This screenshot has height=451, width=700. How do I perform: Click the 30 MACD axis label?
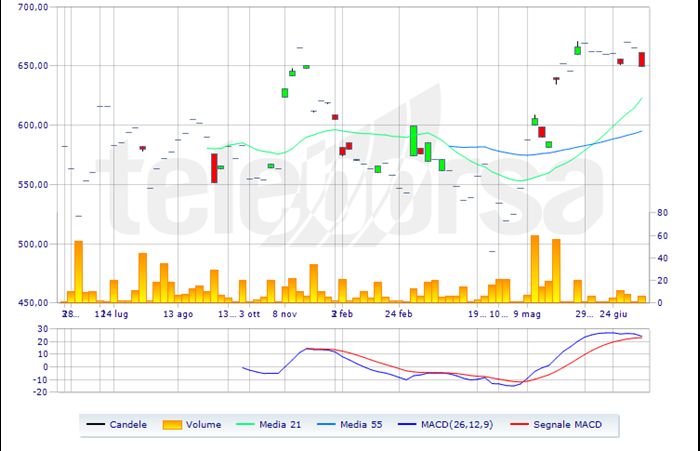coord(42,329)
